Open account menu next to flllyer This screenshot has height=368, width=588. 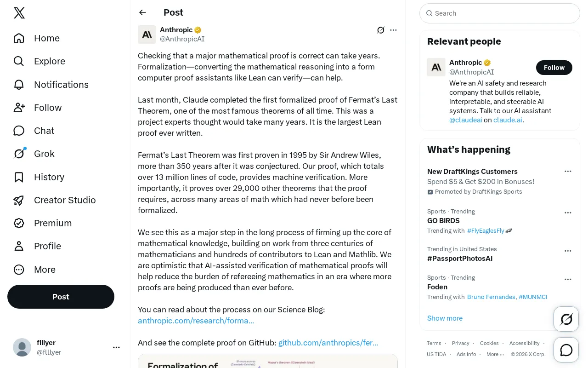(x=116, y=348)
